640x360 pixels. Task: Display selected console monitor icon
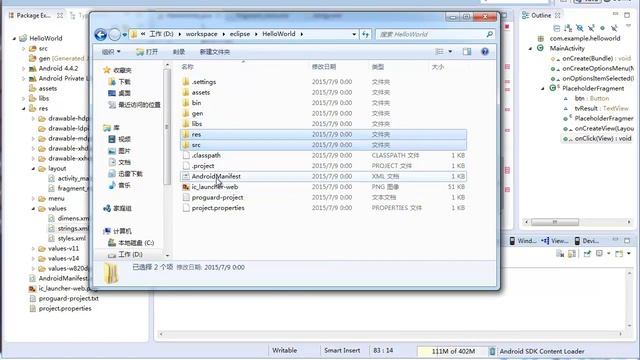coord(599,253)
